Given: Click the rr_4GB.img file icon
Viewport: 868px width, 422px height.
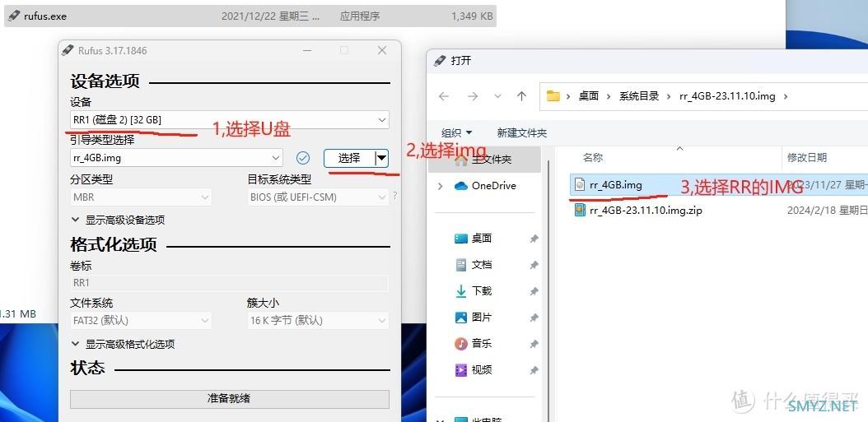Looking at the screenshot, I should pyautogui.click(x=580, y=185).
